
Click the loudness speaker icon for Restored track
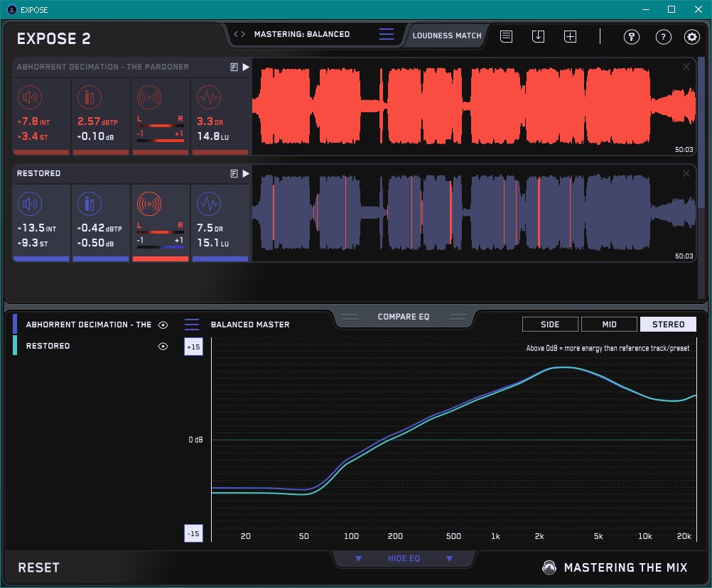pyautogui.click(x=29, y=205)
